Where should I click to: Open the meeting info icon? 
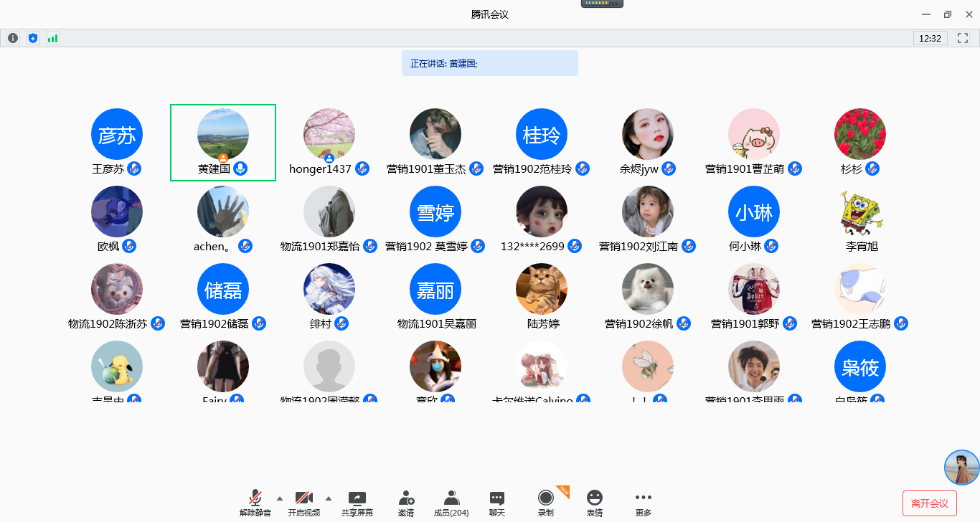(x=13, y=38)
